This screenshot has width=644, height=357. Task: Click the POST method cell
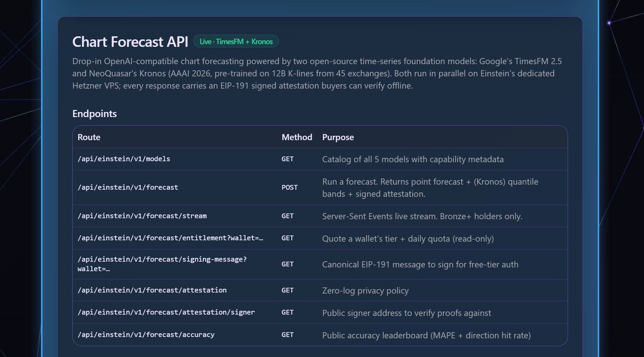[289, 187]
